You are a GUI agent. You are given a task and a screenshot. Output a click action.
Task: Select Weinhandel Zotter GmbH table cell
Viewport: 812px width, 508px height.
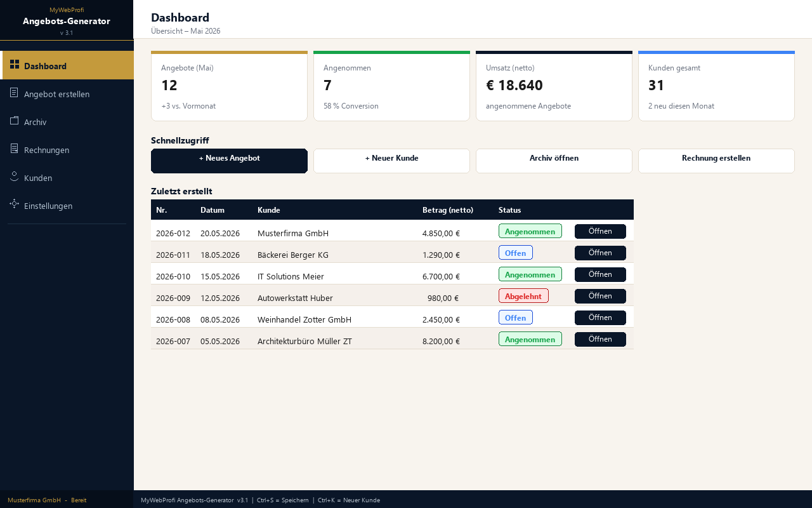(x=304, y=319)
